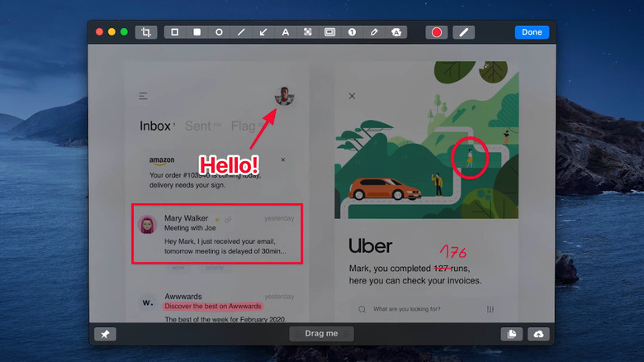Screen dimensions: 644x362
Task: Click the 'What are you looking for?' search field
Action: pyautogui.click(x=425, y=309)
